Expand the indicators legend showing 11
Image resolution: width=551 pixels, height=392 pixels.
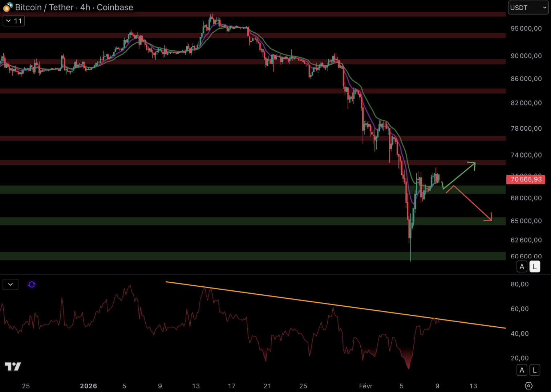pyautogui.click(x=14, y=21)
